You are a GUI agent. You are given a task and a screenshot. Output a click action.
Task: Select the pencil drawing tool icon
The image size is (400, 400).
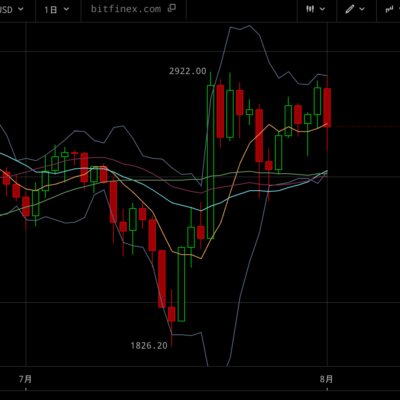[350, 9]
